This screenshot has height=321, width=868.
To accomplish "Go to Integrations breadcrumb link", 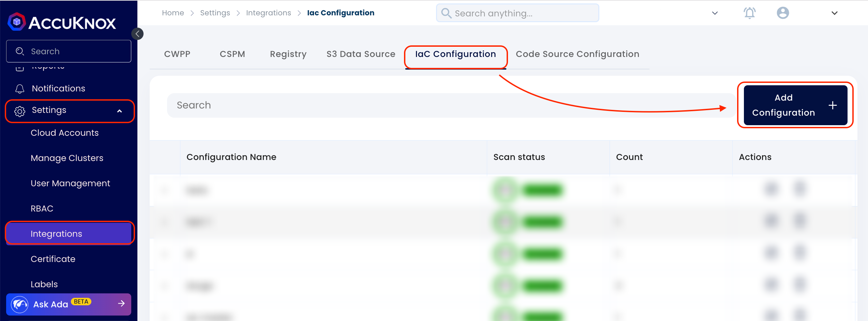I will click(x=268, y=13).
